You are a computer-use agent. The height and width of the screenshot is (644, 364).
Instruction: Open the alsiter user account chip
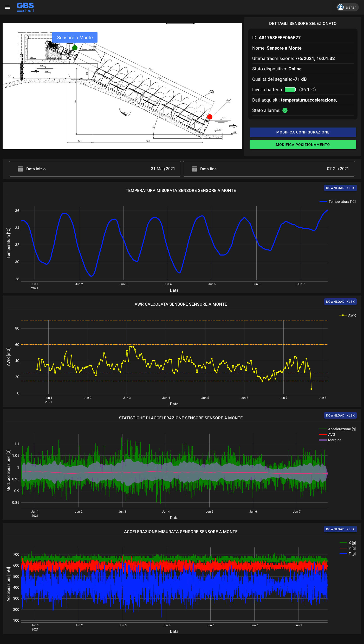pos(347,7)
